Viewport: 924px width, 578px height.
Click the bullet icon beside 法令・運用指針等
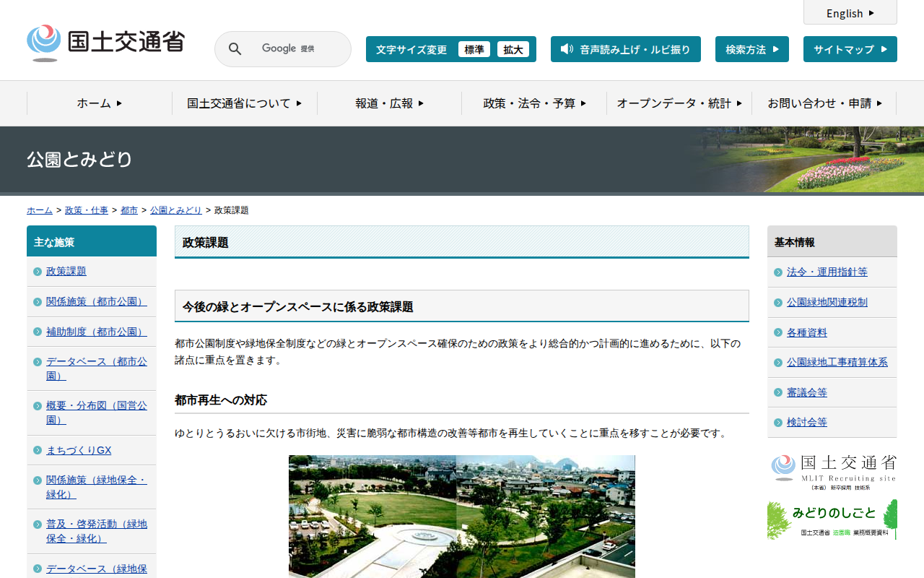pos(778,272)
